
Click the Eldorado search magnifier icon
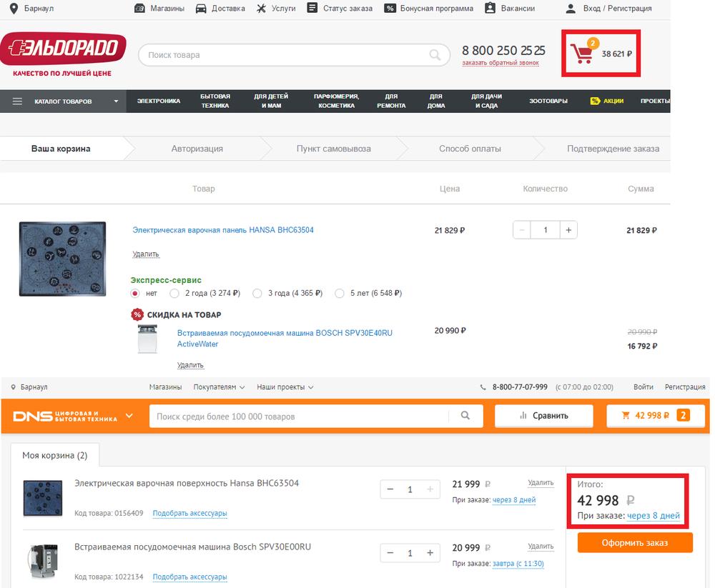tap(435, 55)
